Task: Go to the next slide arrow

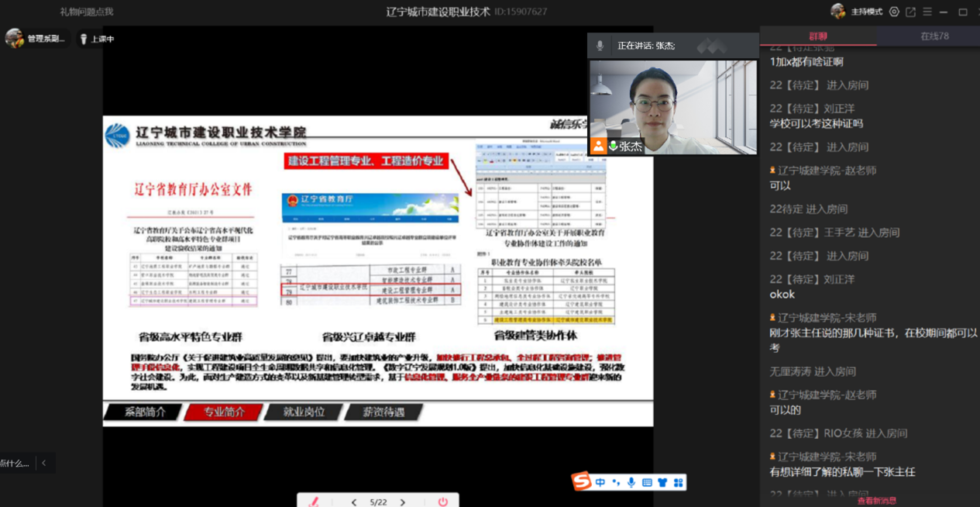Action: 403,502
